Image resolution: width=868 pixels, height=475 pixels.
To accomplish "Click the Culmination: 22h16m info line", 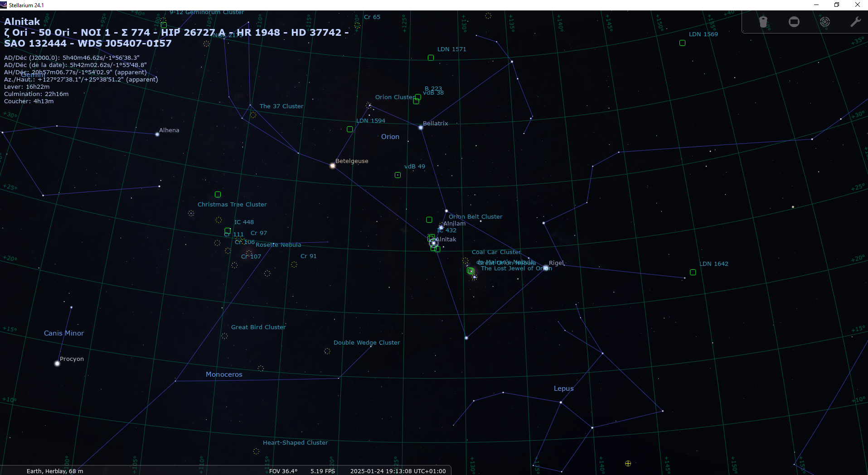I will (x=36, y=94).
